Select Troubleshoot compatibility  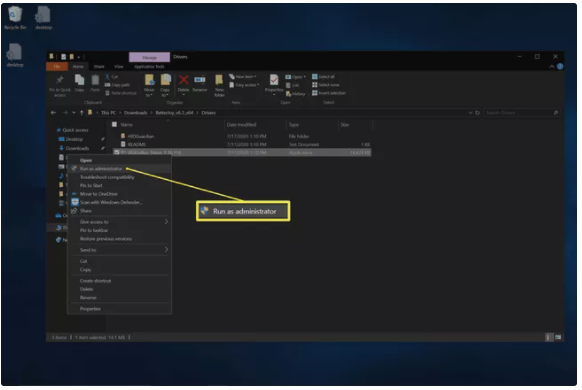tap(119, 177)
